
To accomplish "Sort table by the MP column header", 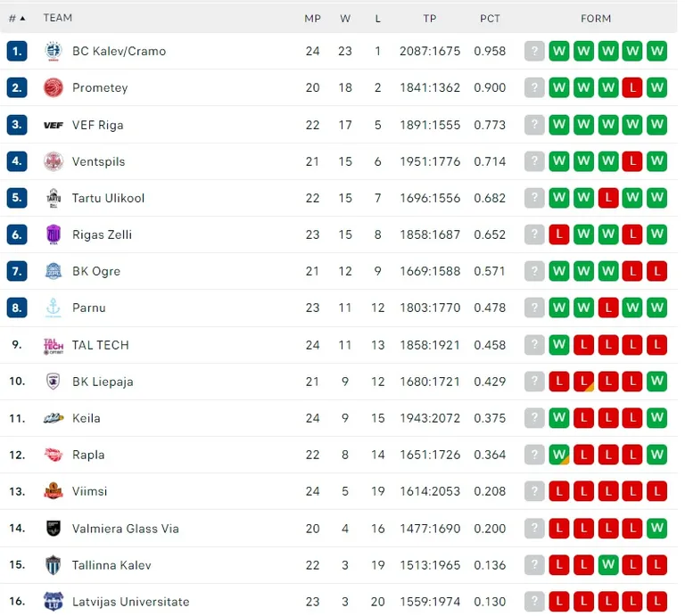I will point(312,19).
